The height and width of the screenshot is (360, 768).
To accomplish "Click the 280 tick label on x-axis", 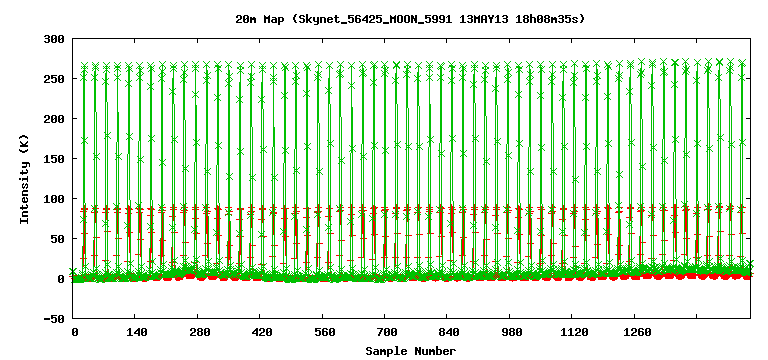I will [x=199, y=332].
